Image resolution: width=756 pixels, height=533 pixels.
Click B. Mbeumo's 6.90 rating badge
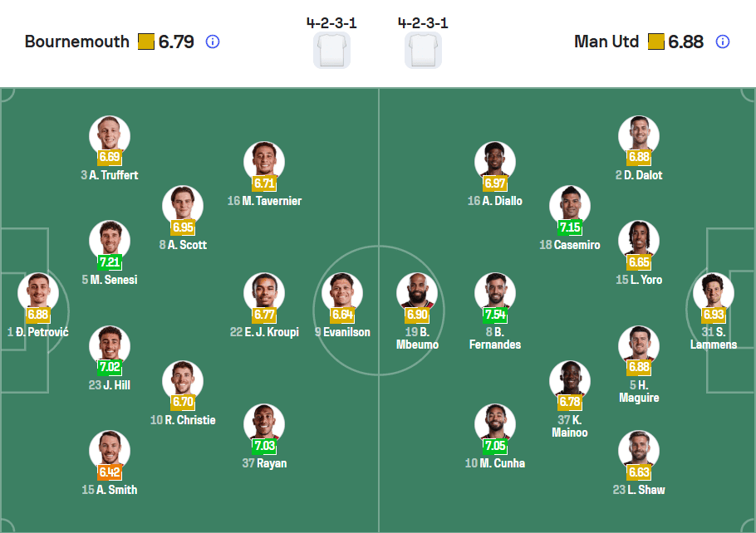pyautogui.click(x=417, y=316)
